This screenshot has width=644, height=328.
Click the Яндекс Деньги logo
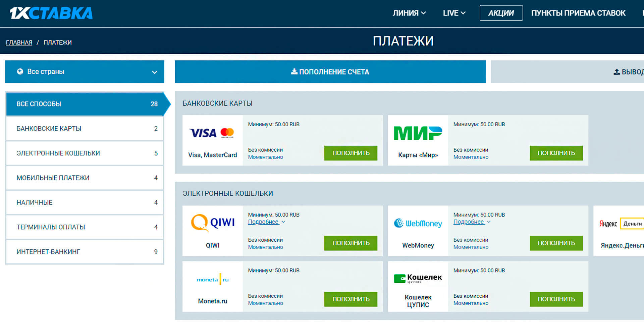click(621, 224)
